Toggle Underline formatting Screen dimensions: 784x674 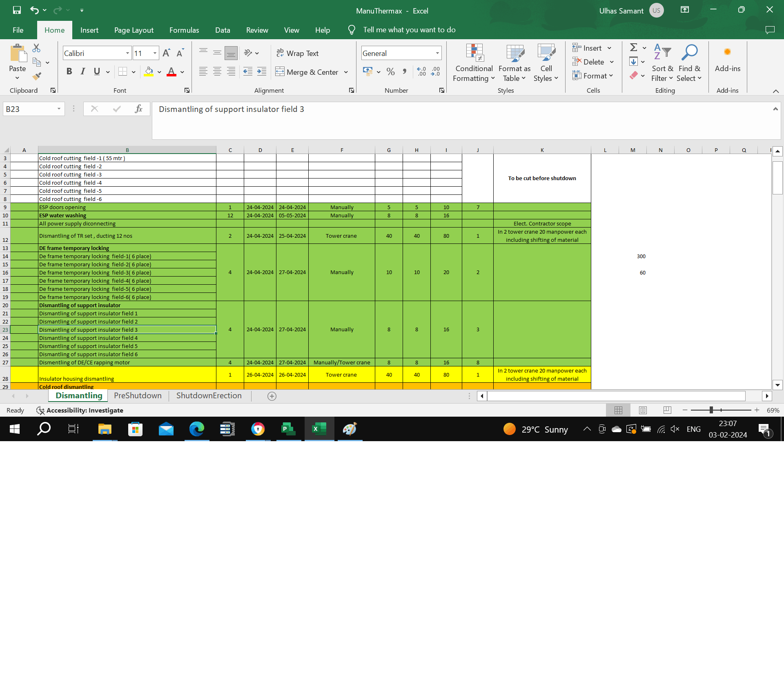pos(97,72)
